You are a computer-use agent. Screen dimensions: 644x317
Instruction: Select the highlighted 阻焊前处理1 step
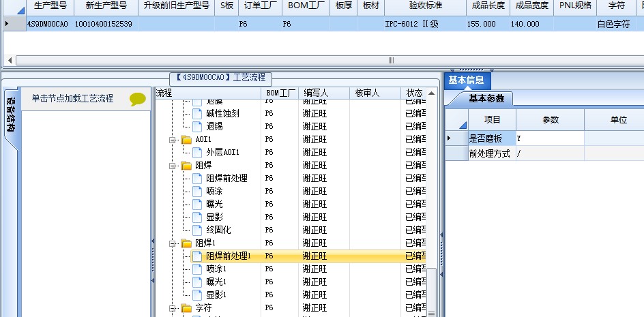pyautogui.click(x=229, y=256)
